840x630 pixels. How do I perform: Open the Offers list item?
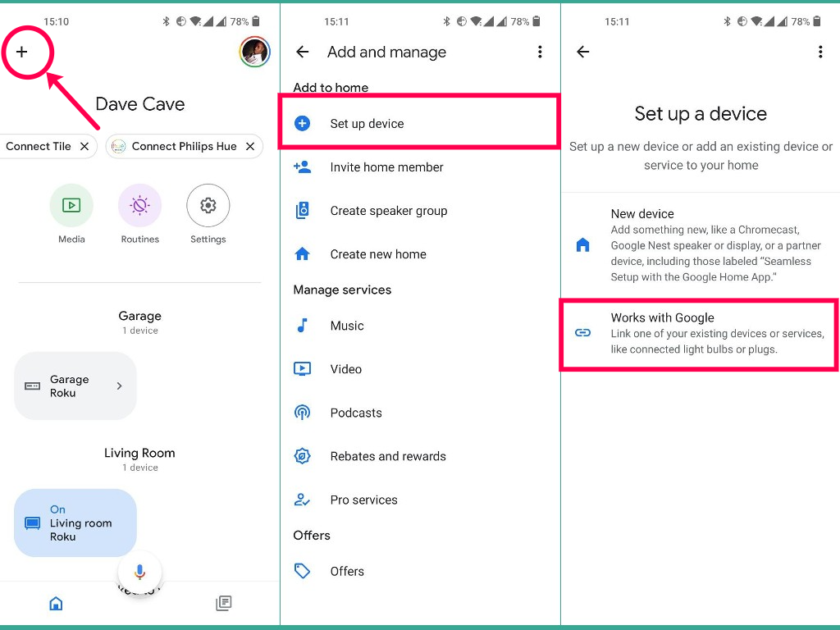(x=419, y=571)
